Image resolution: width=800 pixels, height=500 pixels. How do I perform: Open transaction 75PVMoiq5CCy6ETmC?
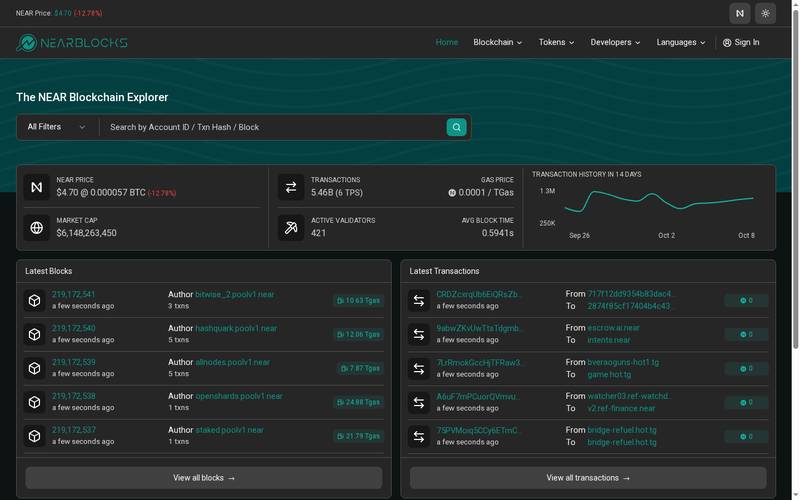coord(478,430)
